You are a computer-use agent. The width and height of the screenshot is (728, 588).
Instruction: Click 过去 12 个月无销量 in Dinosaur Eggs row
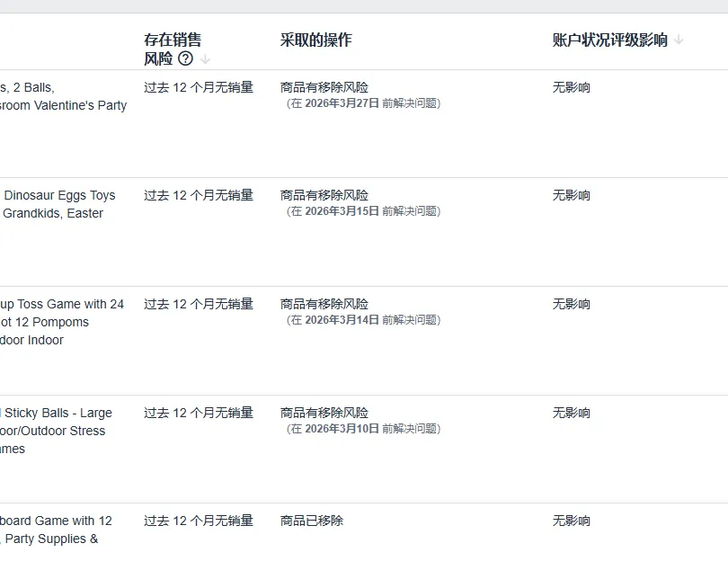(199, 195)
